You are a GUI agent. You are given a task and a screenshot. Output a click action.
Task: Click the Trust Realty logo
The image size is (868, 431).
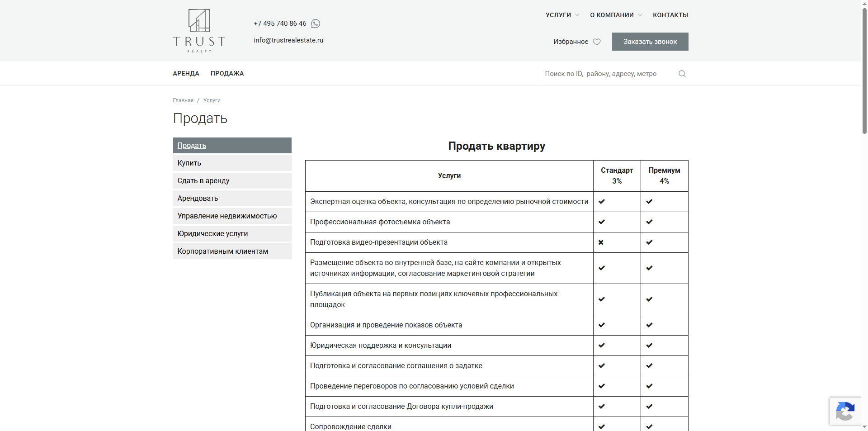point(199,31)
